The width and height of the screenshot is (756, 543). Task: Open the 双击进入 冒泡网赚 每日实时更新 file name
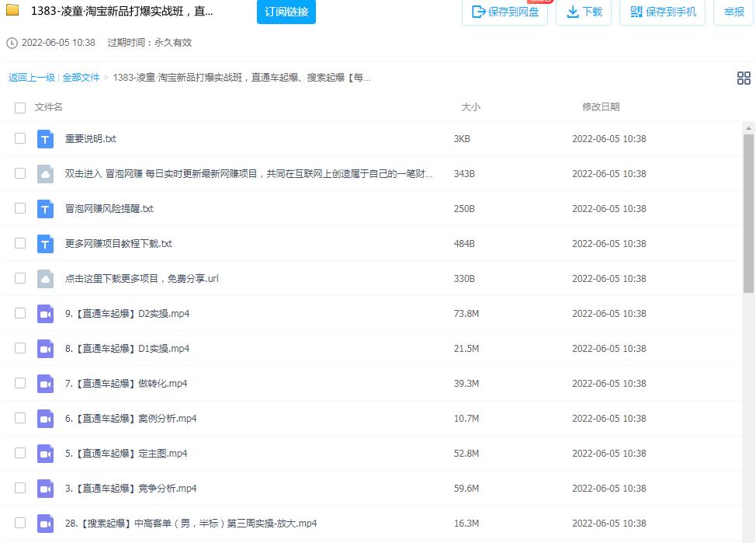(x=249, y=174)
